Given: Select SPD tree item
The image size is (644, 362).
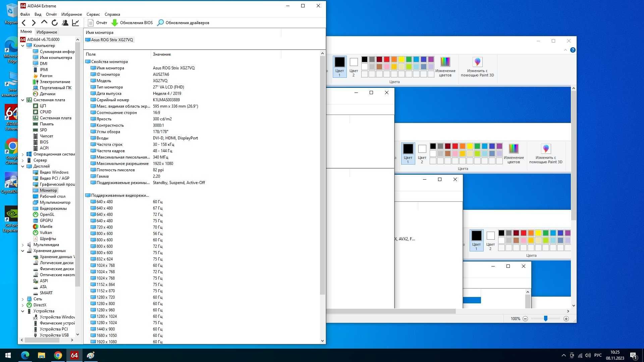Looking at the screenshot, I should [x=43, y=130].
